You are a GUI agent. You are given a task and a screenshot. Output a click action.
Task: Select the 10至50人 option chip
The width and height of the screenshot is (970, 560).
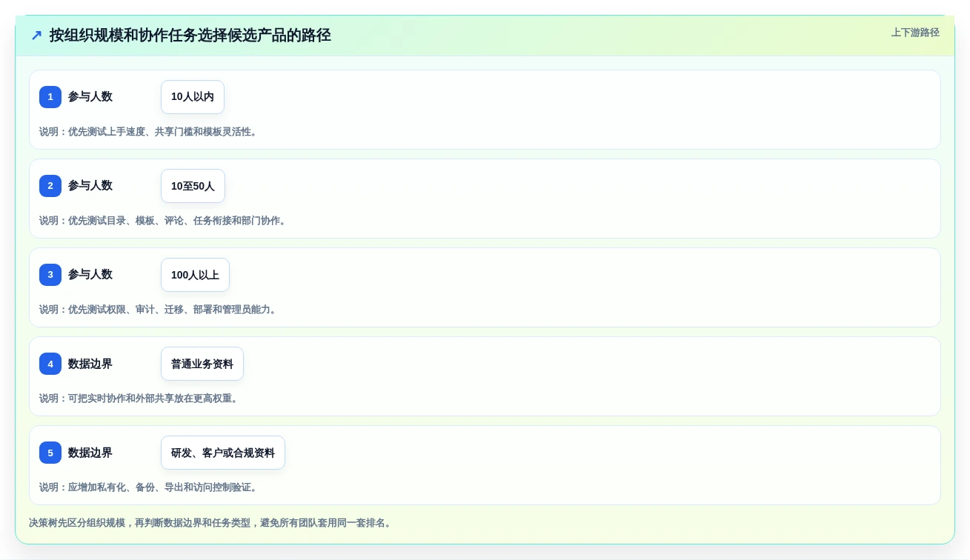(193, 186)
